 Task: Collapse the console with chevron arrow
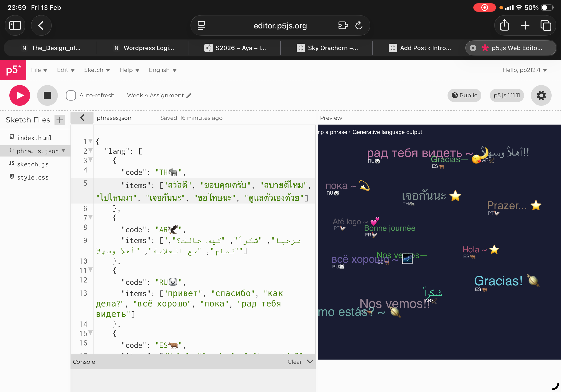(310, 361)
